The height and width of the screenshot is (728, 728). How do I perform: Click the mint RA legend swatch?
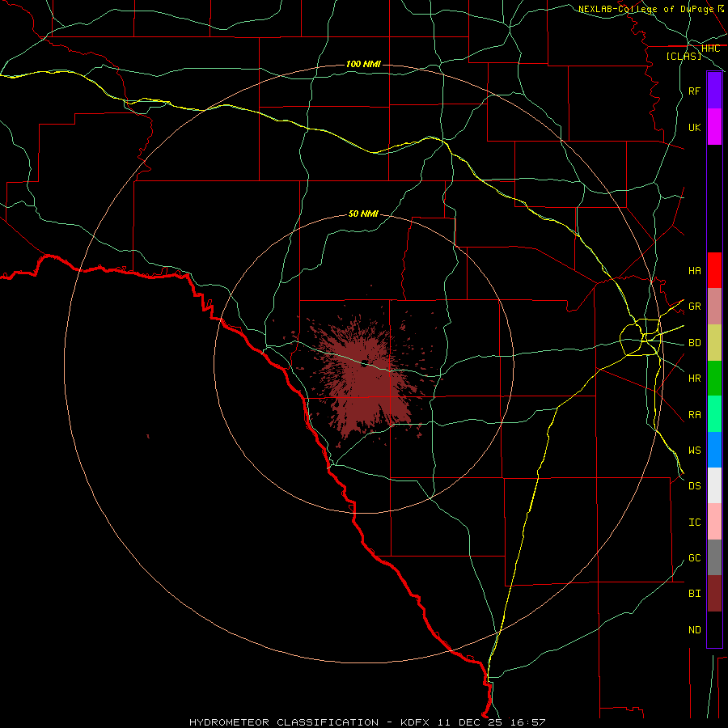(714, 414)
